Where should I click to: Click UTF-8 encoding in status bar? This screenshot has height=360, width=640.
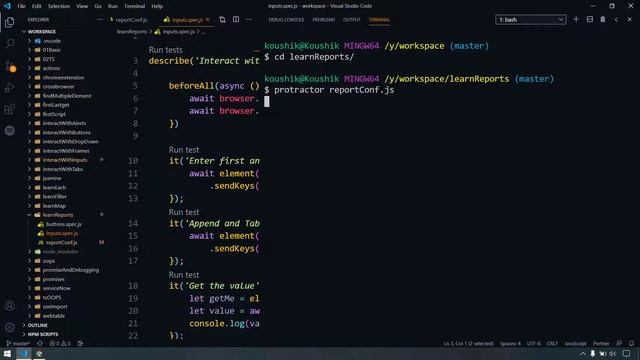click(x=533, y=343)
